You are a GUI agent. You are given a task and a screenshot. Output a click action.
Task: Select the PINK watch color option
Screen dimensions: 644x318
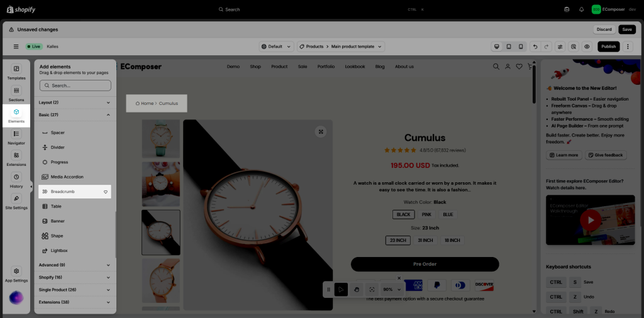tap(426, 214)
